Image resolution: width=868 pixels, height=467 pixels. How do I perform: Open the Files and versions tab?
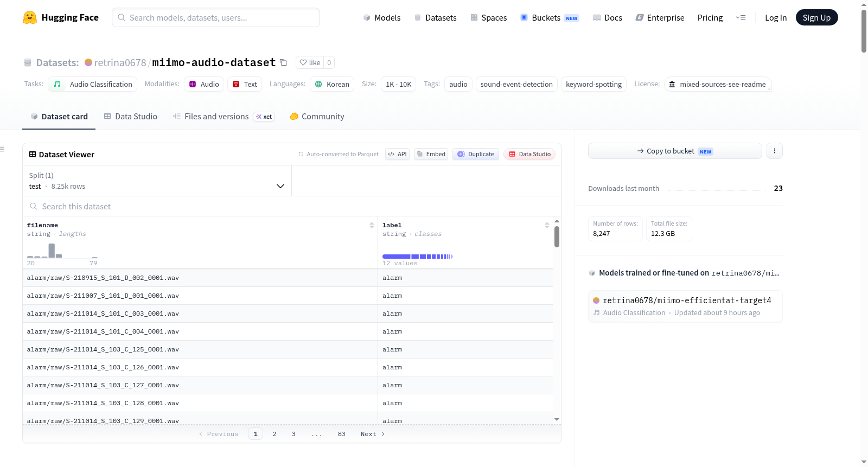tap(224, 116)
